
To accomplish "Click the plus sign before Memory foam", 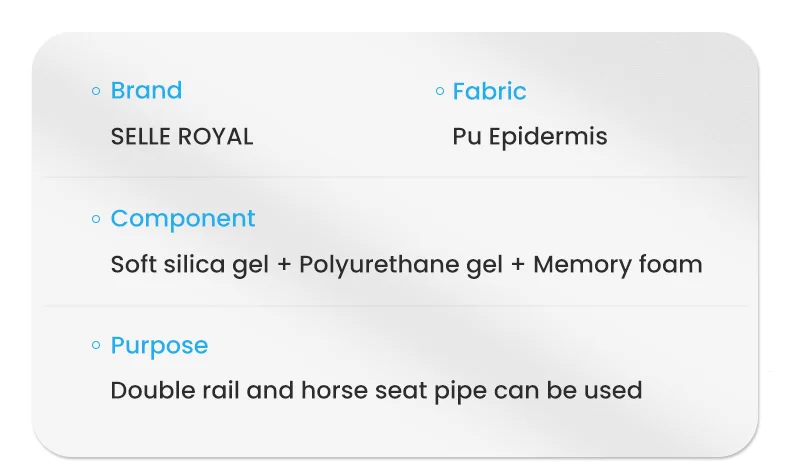I will (x=518, y=265).
